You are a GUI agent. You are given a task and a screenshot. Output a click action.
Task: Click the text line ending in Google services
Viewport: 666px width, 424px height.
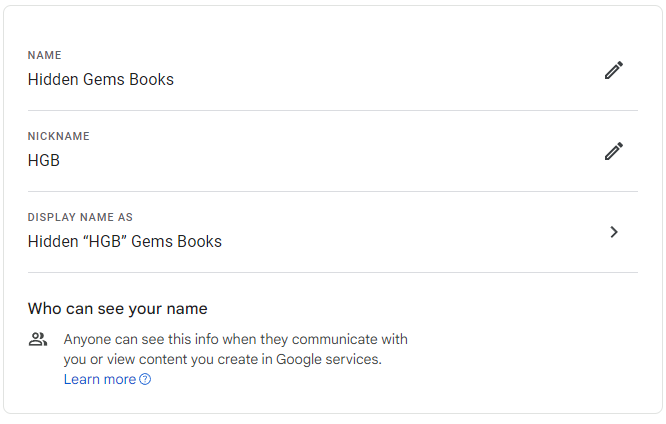tap(222, 359)
